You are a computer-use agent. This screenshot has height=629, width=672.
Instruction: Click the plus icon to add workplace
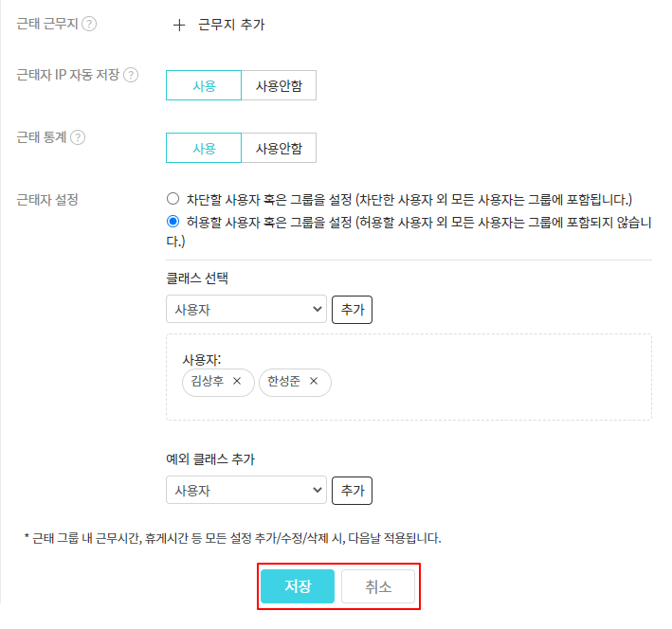tap(179, 26)
